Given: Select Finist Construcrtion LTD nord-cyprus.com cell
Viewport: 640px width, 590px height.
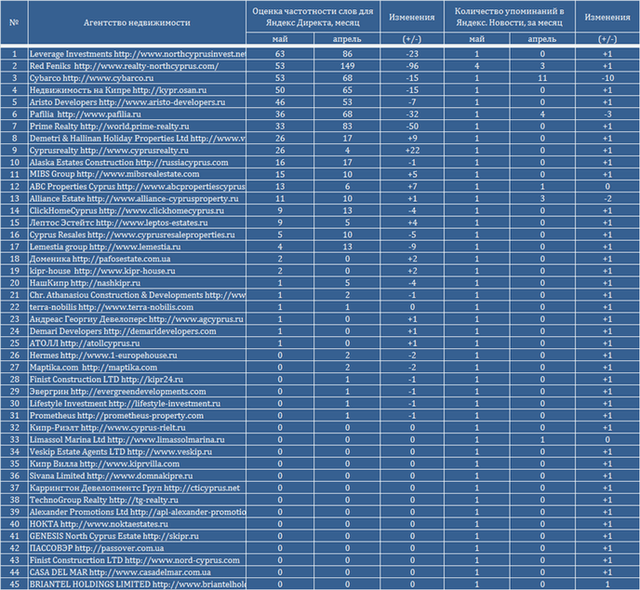Looking at the screenshot, I should coord(137,560).
